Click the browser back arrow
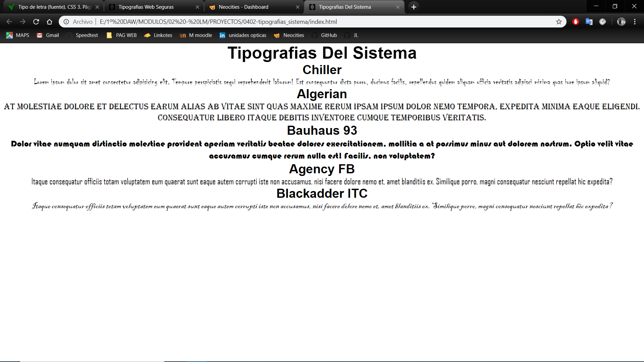This screenshot has height=362, width=644. point(9,22)
